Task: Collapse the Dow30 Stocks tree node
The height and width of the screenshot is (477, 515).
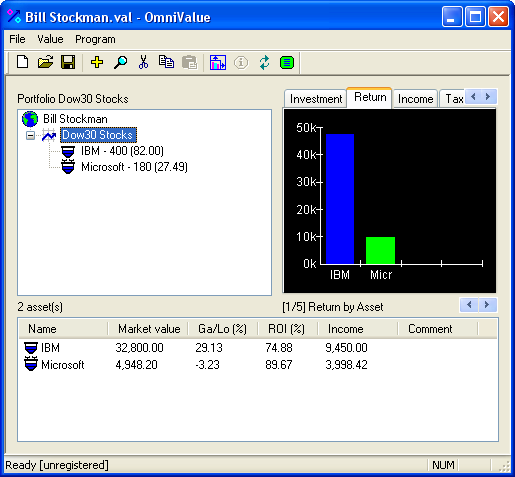Action: point(30,136)
